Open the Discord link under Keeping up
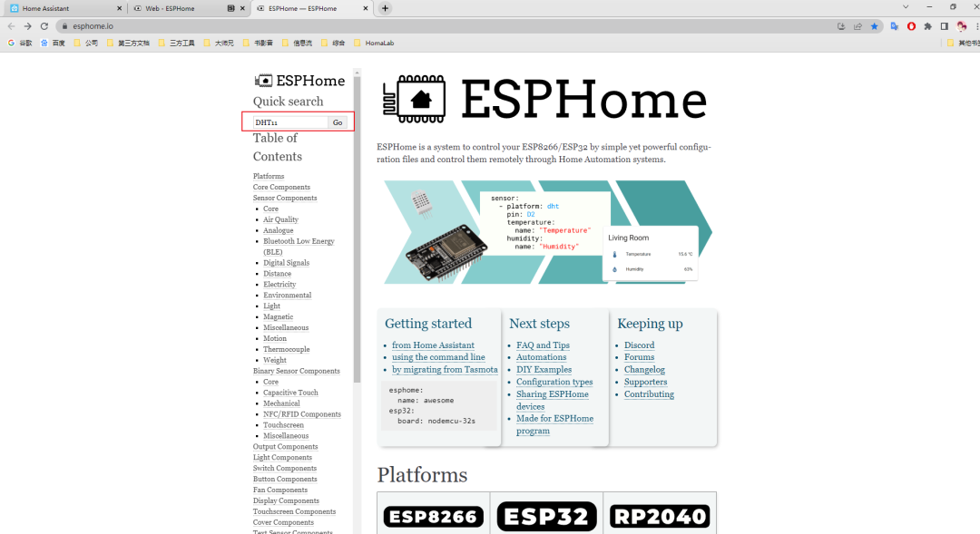The height and width of the screenshot is (534, 980). [639, 345]
